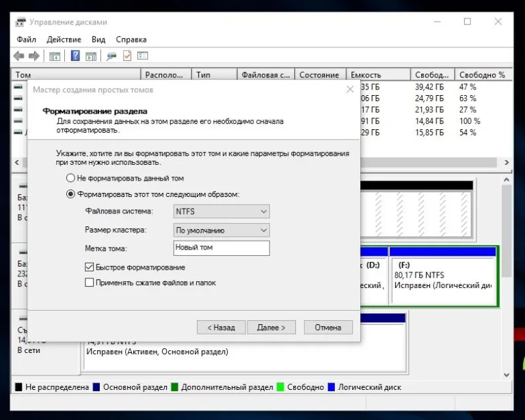Screen dimensions: 525x420
Task: Uncheck 'Быстрое форматирование' checkbox
Action: pyautogui.click(x=89, y=267)
